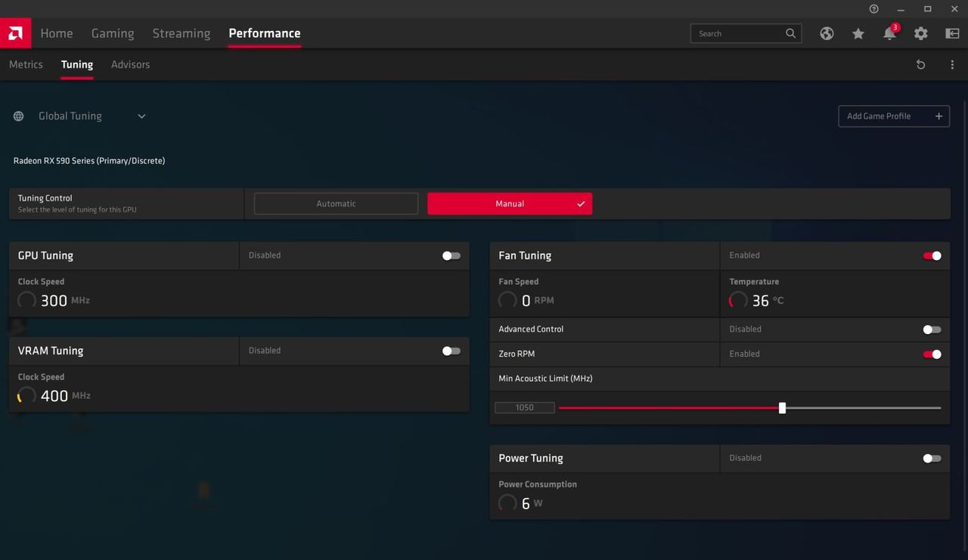Enable the Advanced Control toggle
Screen dimensions: 968x560
[x=932, y=330]
